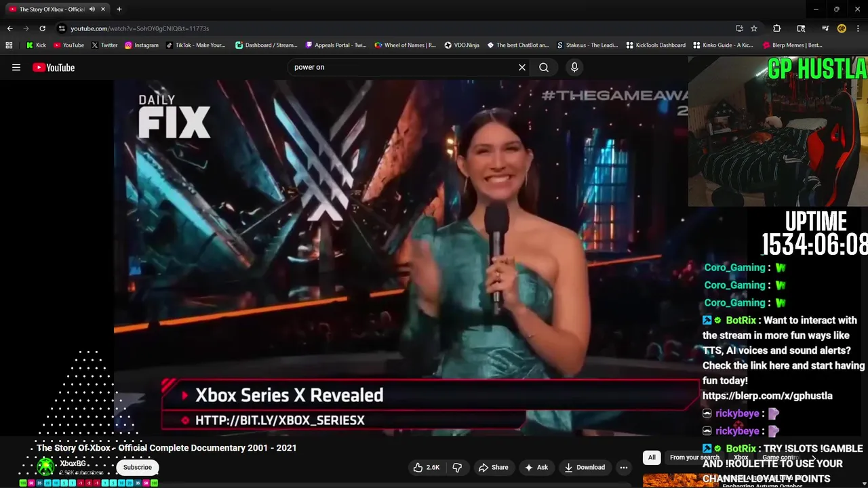Open the Blerp Memes bookmark
Viewport: 868px width, 488px height.
pyautogui.click(x=793, y=45)
